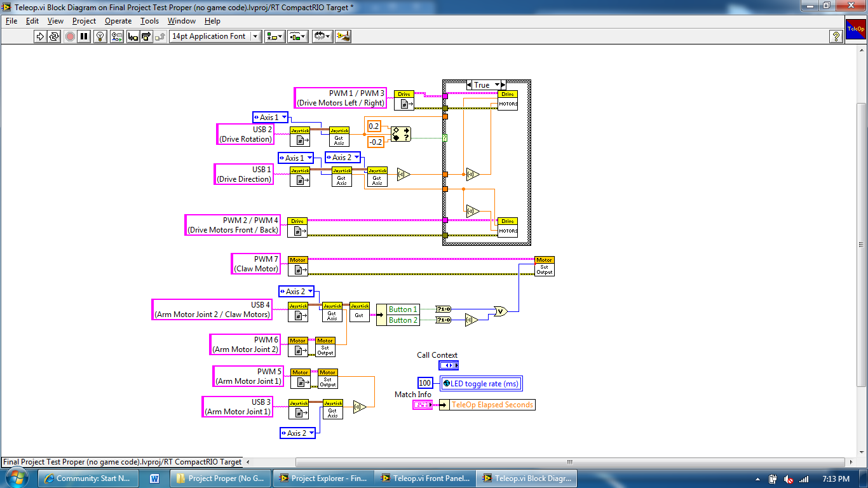Open the Tools menu
This screenshot has width=868, height=488.
point(149,21)
